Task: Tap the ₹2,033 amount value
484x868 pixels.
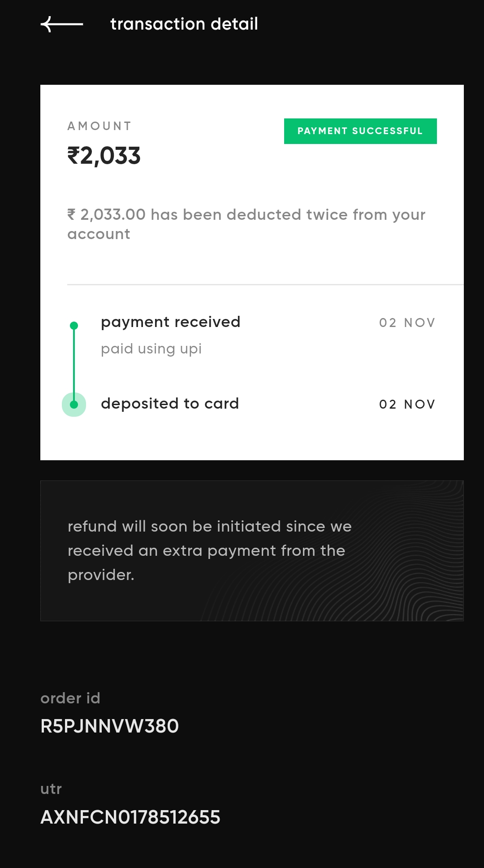Action: (x=104, y=156)
